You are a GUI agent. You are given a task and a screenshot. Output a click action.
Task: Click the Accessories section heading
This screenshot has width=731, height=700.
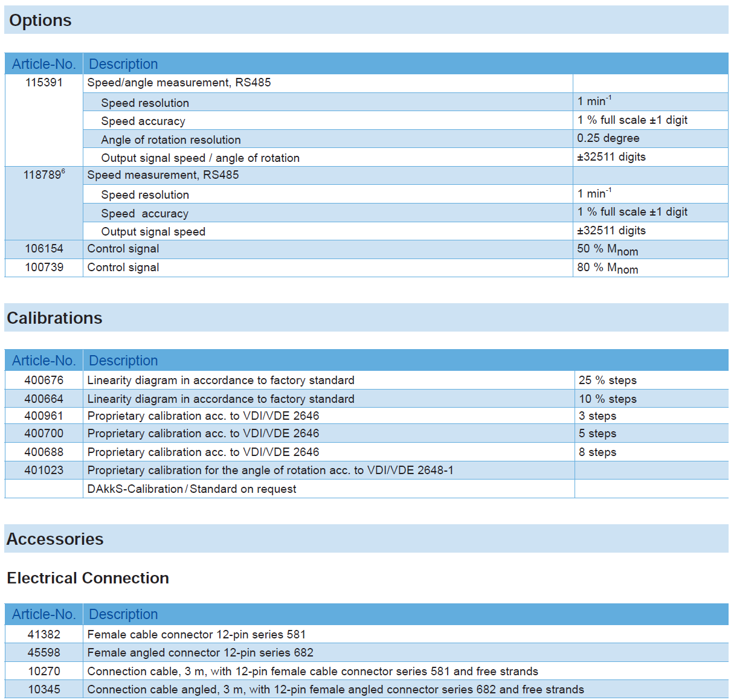click(55, 539)
